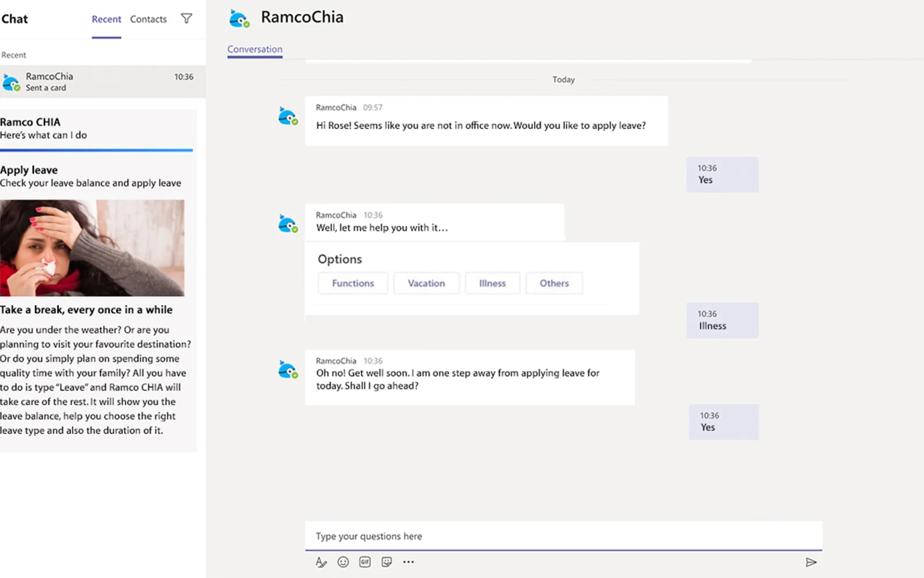This screenshot has width=924, height=578.
Task: Open the sticker picker icon
Action: pos(387,562)
